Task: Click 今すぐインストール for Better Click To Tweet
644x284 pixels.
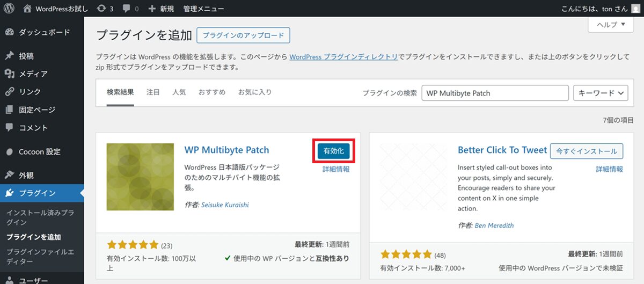Action: [x=587, y=151]
